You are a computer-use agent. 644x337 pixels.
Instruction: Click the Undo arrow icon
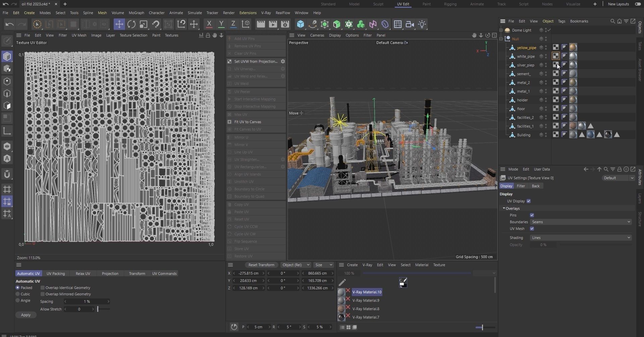pyautogui.click(x=10, y=24)
